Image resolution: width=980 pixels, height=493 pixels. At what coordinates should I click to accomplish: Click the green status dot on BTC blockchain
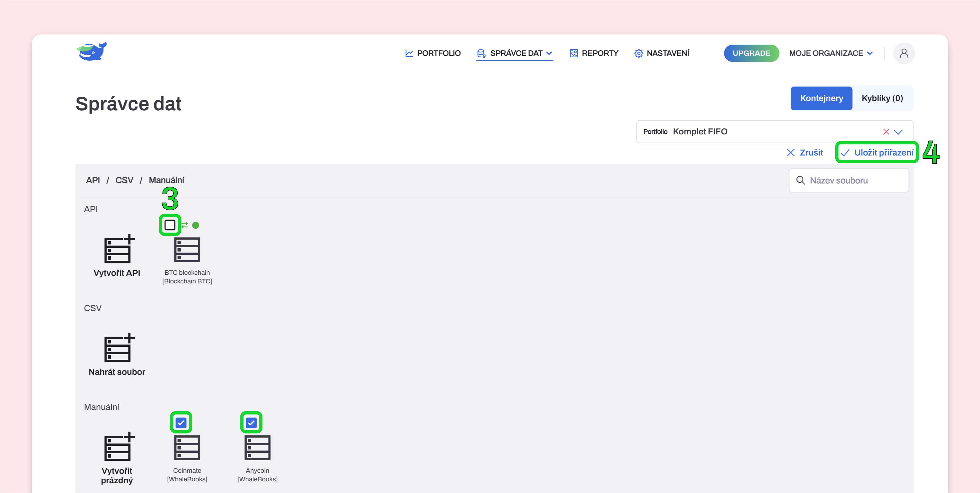(196, 225)
